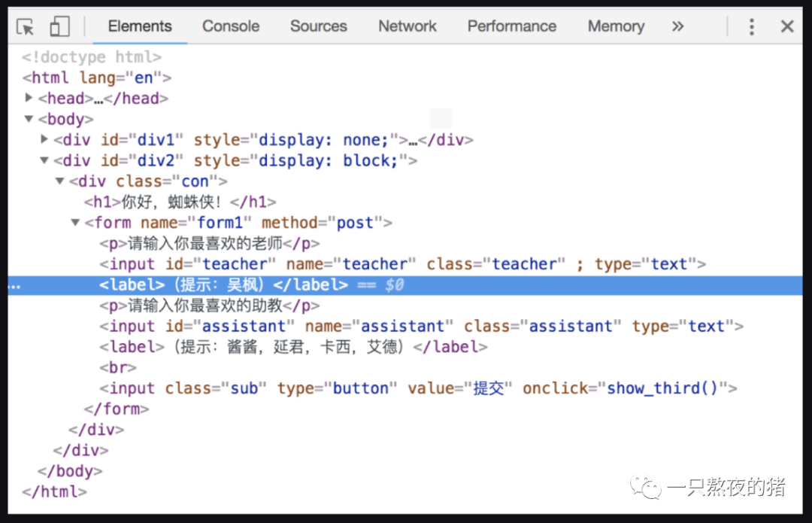Select the h1 你好，蜘蛛侠 line

(180, 202)
